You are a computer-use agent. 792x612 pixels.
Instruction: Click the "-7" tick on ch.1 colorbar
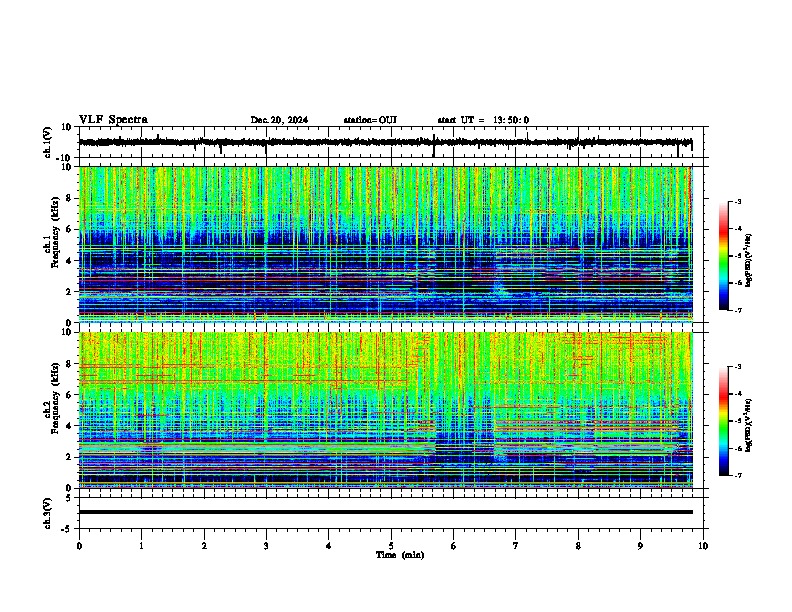click(737, 310)
